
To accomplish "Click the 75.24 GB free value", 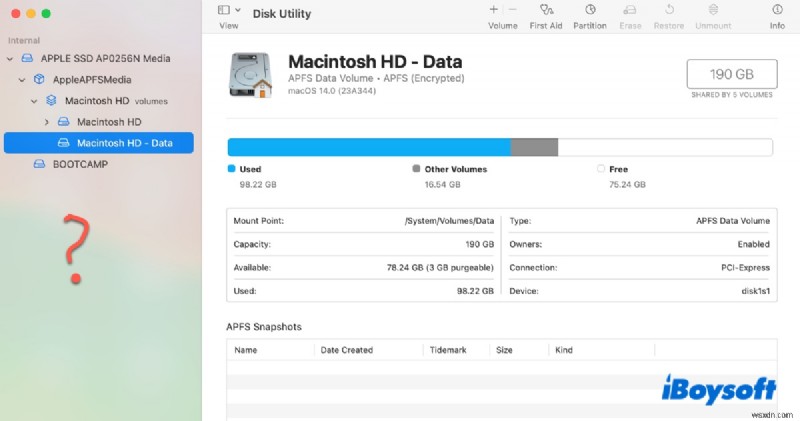I will pyautogui.click(x=627, y=185).
